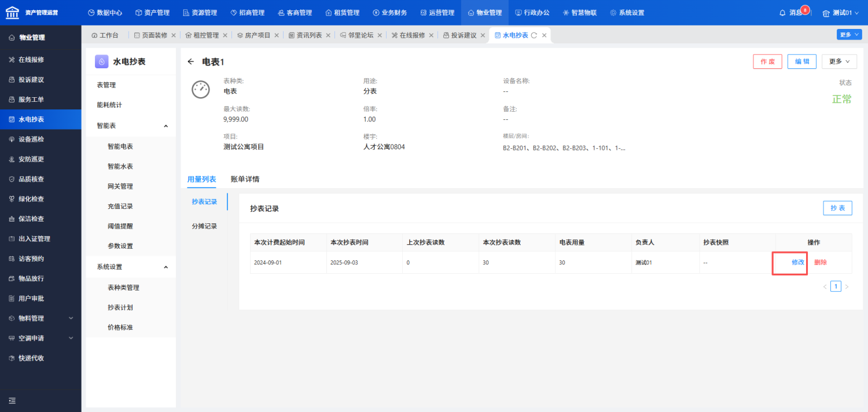
Task: Go to page 1 in pagination
Action: click(x=836, y=286)
